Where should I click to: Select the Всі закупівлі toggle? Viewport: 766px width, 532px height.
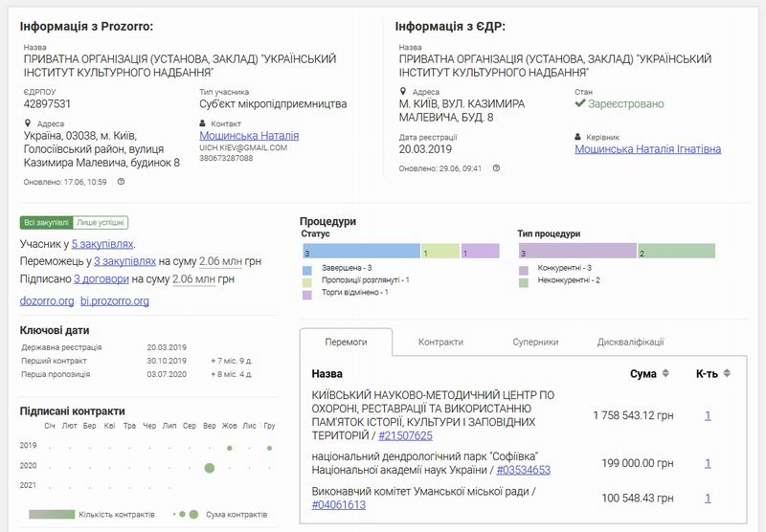[46, 223]
